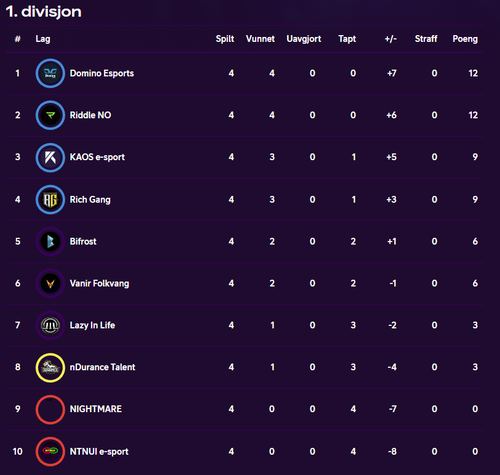Select the Straff column header
The image size is (500, 475).
tap(426, 39)
